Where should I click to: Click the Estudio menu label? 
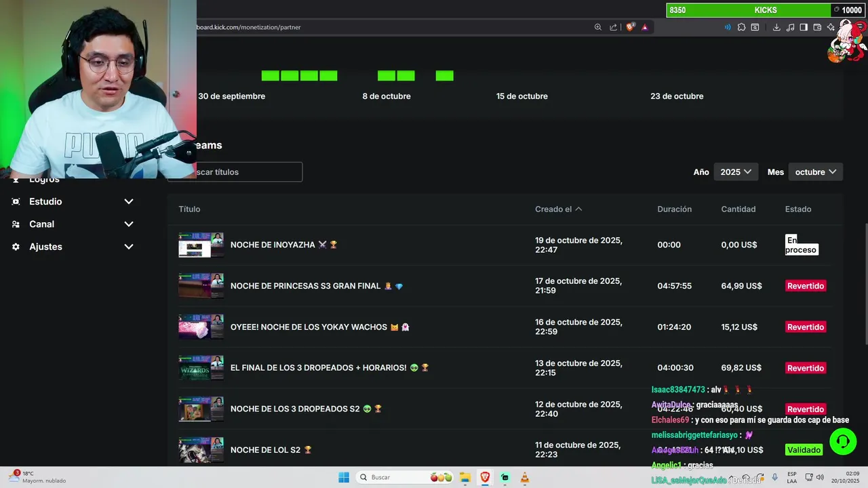45,201
